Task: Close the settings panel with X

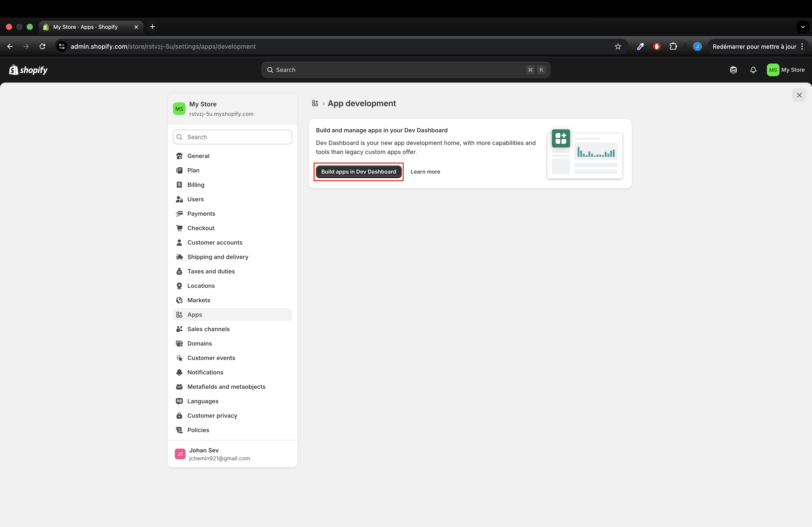Action: point(799,95)
